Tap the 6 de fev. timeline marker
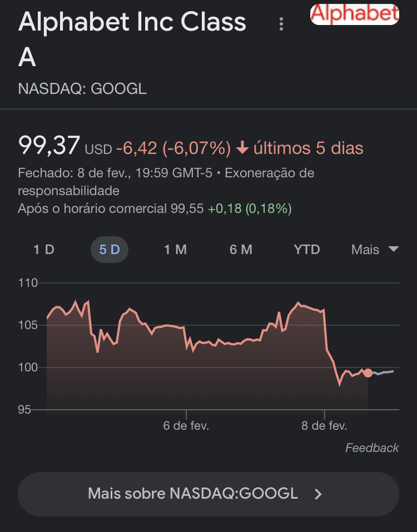This screenshot has width=417, height=532. point(186,425)
